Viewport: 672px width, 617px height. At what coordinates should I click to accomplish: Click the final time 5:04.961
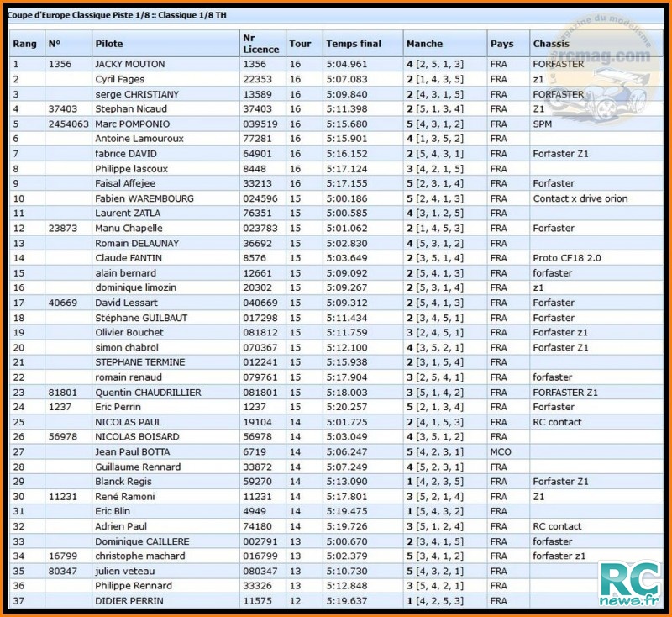pyautogui.click(x=347, y=65)
